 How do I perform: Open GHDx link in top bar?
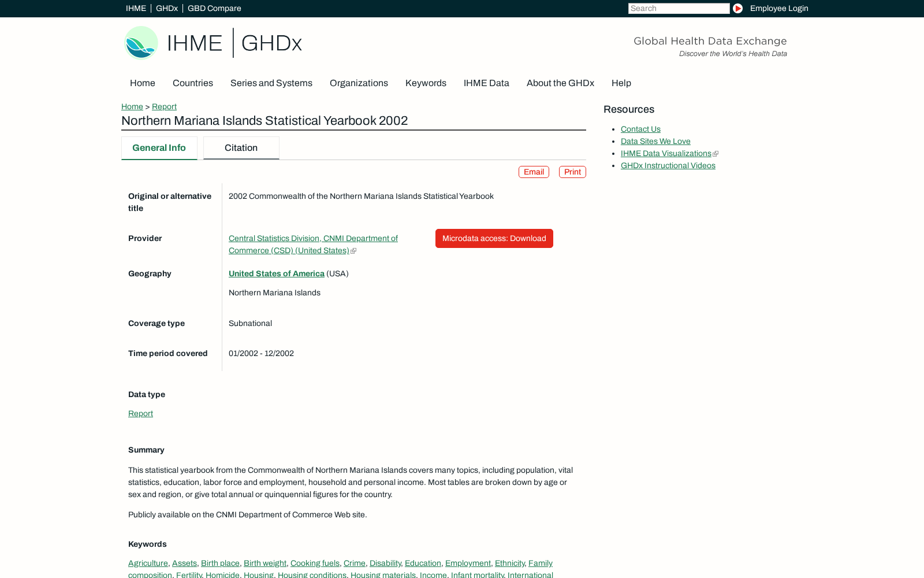167,8
